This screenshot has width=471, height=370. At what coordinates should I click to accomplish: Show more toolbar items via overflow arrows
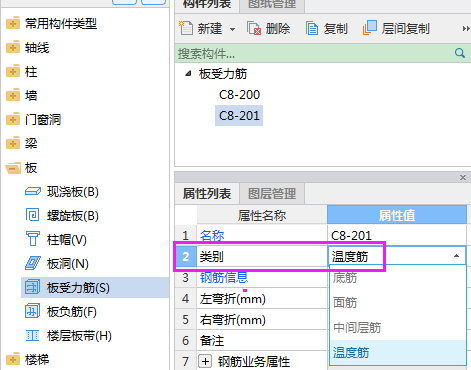pyautogui.click(x=466, y=29)
